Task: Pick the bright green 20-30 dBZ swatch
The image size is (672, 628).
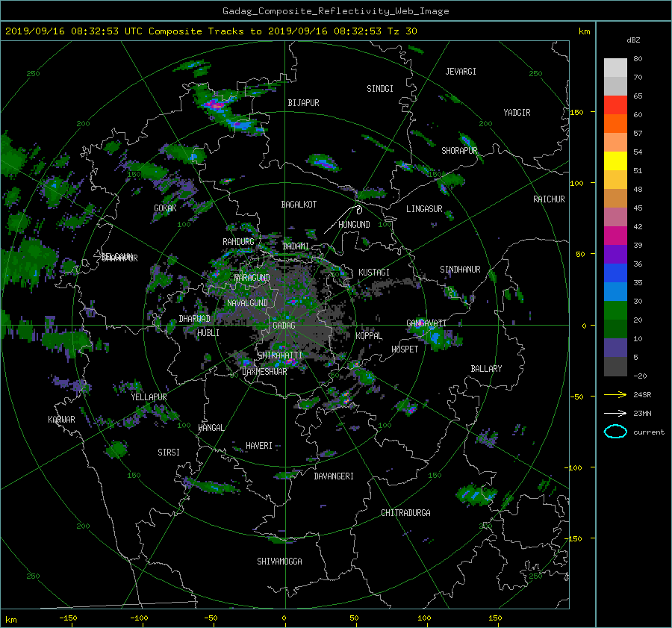Action: (615, 310)
